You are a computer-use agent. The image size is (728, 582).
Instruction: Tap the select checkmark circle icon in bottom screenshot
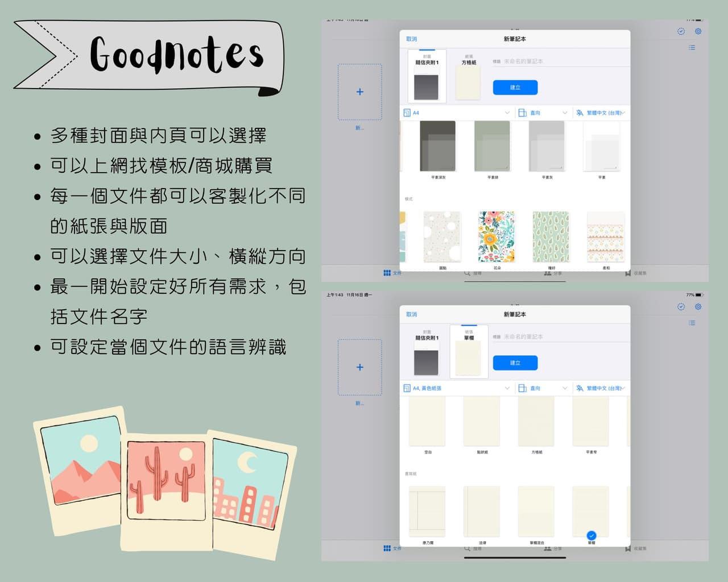[681, 307]
